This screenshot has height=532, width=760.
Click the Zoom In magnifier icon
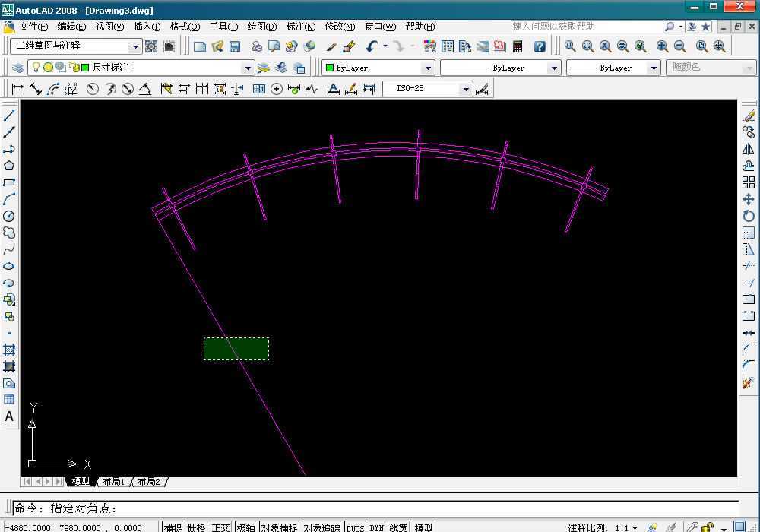coord(662,46)
